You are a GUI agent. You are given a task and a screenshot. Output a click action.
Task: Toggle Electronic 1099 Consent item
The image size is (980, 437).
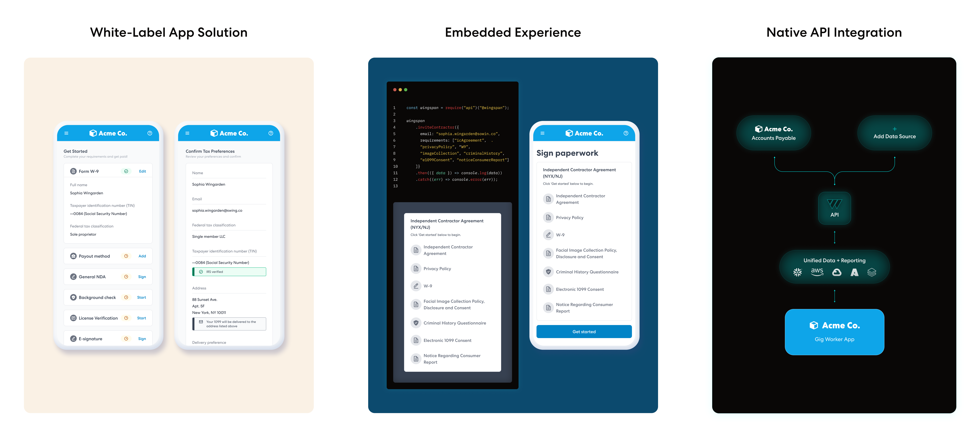[449, 340]
